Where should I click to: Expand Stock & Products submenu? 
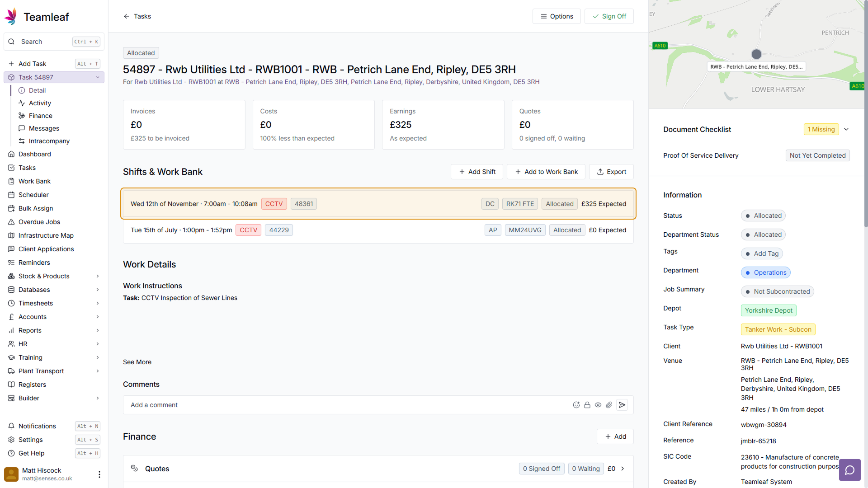pos(98,276)
